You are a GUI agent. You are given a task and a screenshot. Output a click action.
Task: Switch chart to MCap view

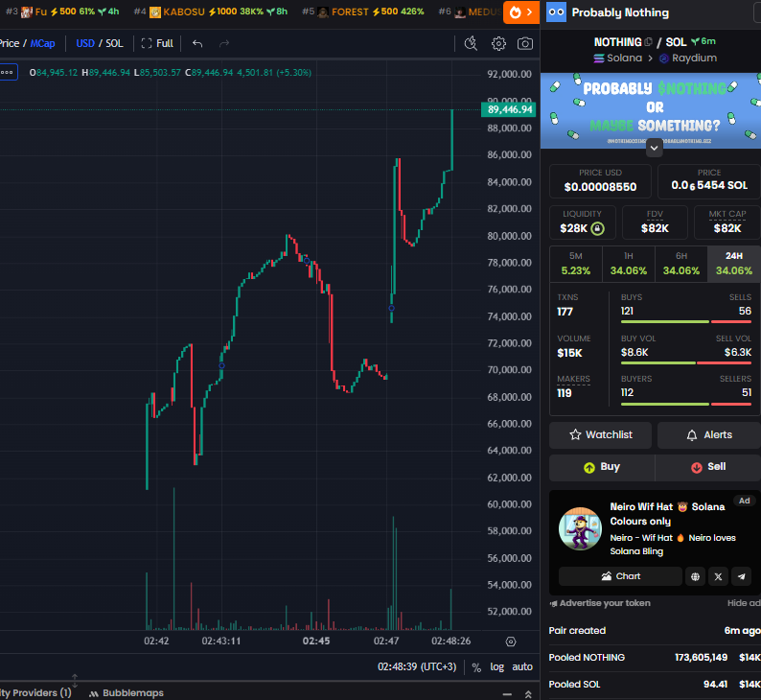click(43, 43)
